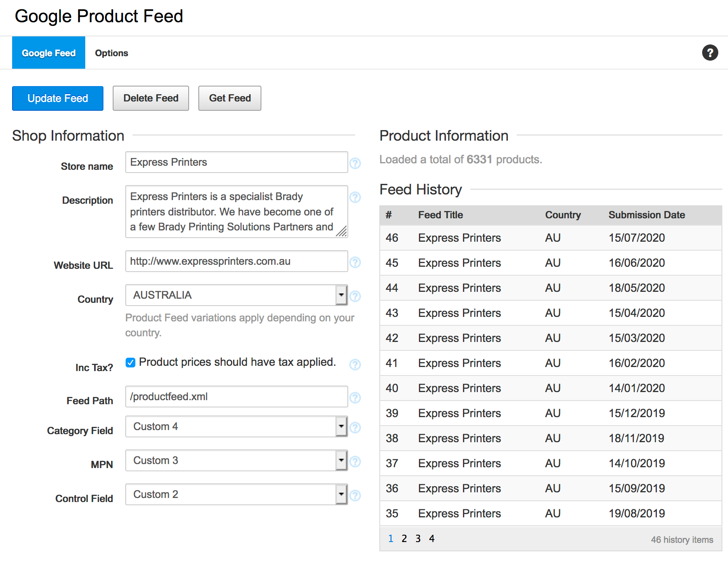Select history row 37 dated 14/10/2019
The image size is (728, 578).
pos(551,463)
